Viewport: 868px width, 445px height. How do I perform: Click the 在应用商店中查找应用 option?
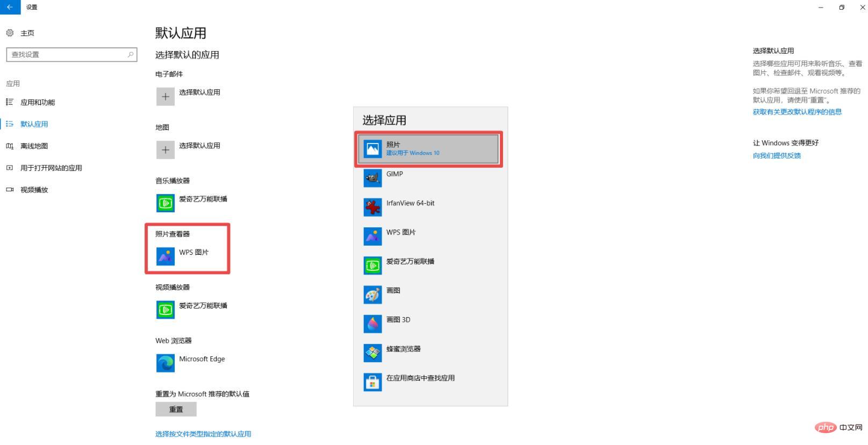click(x=420, y=378)
